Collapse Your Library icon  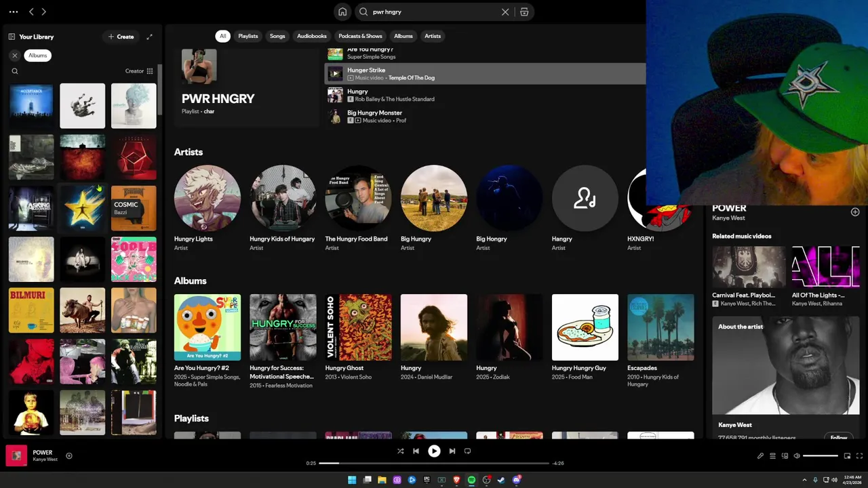pyautogui.click(x=12, y=37)
